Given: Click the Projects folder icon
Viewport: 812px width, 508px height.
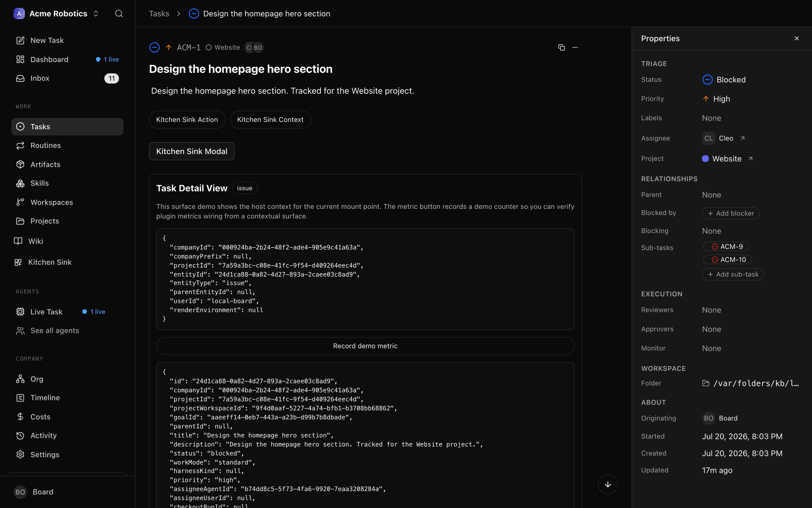Looking at the screenshot, I should coord(20,221).
